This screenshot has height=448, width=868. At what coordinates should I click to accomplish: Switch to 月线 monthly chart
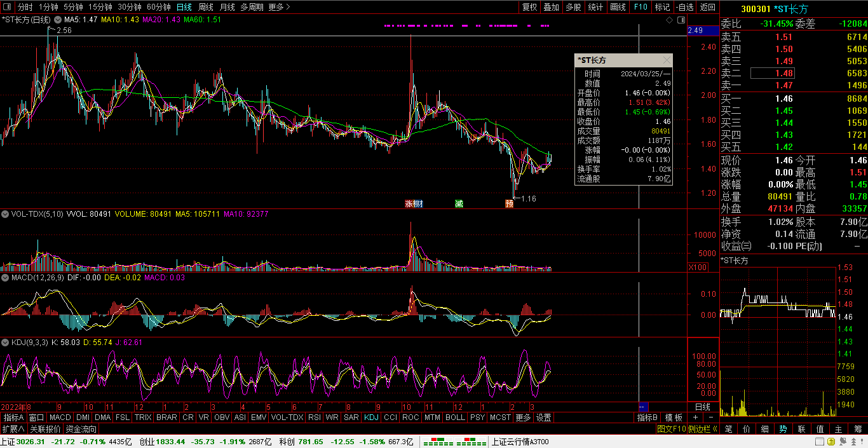coord(227,7)
